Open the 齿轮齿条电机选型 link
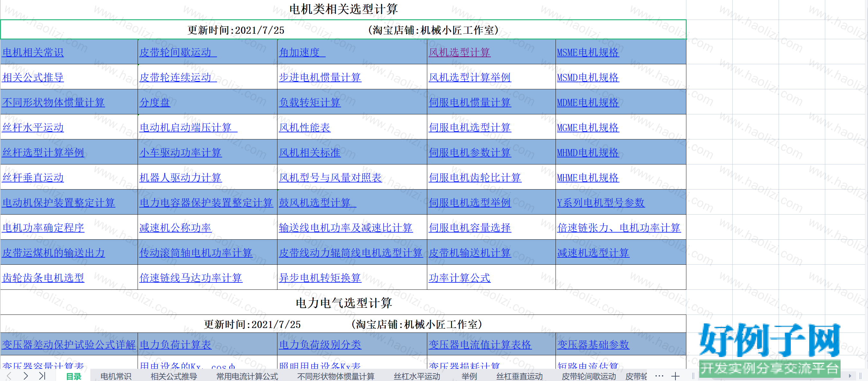 [x=43, y=278]
